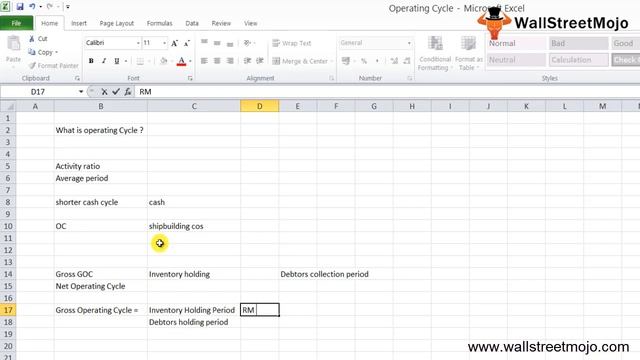Click the Middle Align icon
Viewport: 640px width, 360px height.
217,43
